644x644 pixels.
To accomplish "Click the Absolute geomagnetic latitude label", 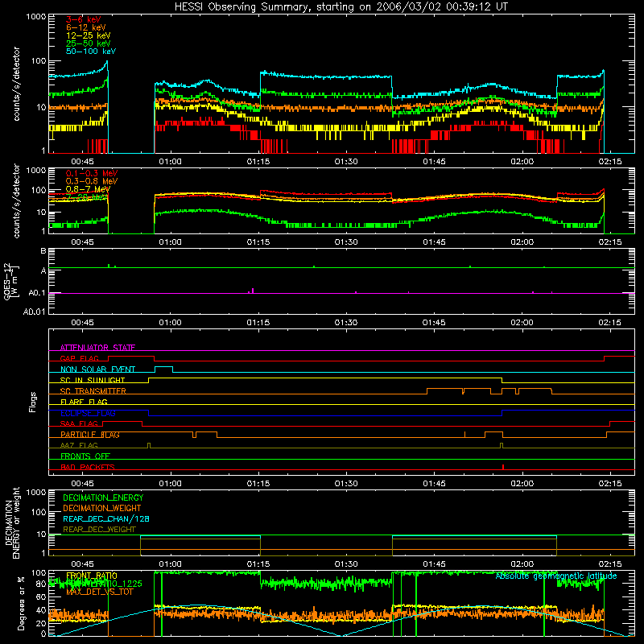I will pos(556,576).
